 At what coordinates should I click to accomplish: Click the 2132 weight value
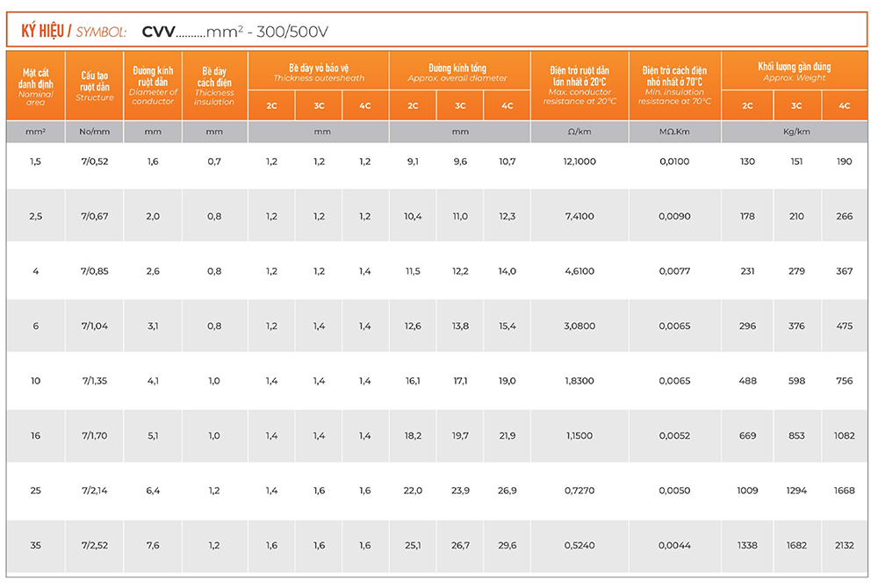point(844,545)
